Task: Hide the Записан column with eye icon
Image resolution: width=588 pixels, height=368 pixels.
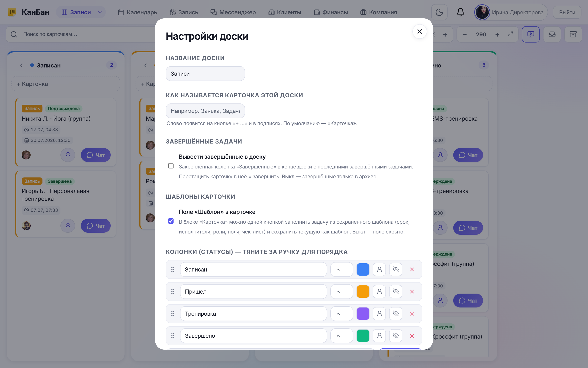Action: click(395, 269)
